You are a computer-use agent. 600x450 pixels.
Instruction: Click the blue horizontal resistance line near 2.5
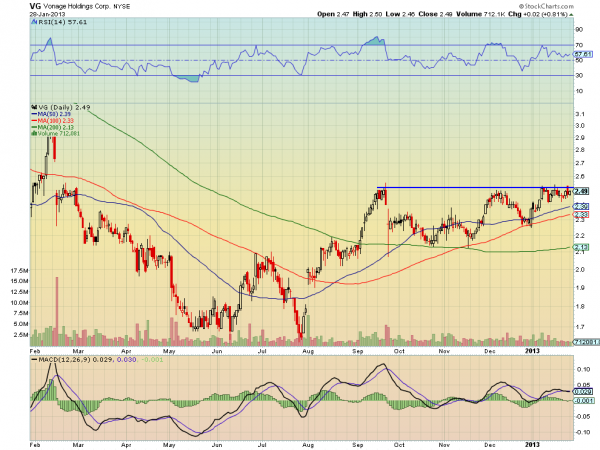tap(474, 188)
